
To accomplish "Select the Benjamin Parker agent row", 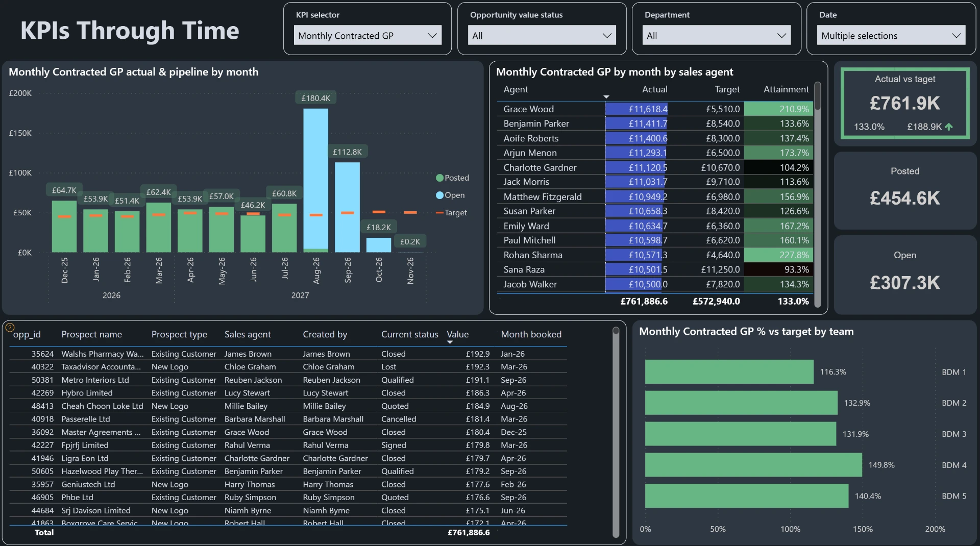I will point(655,123).
